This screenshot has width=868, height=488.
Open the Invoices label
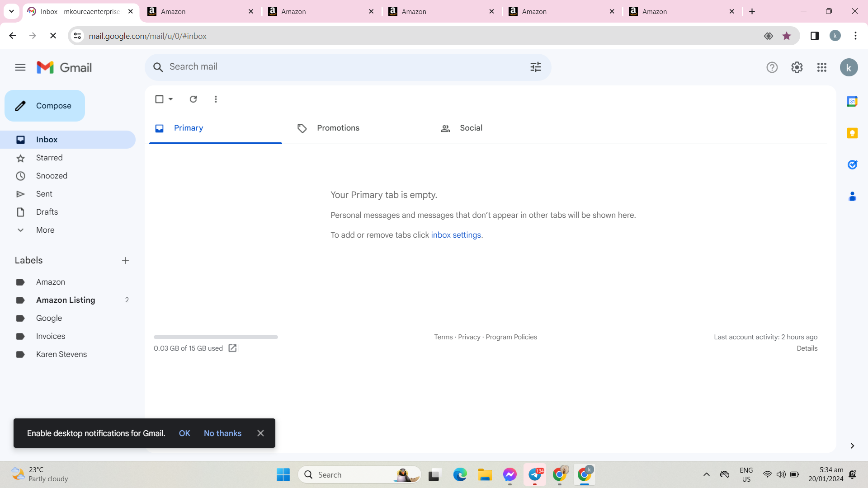[x=68, y=336]
